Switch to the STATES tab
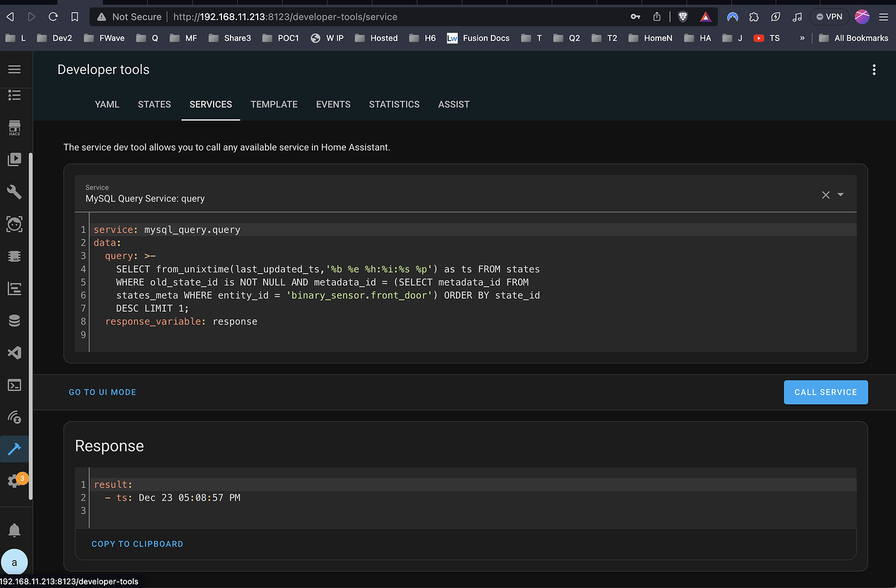The height and width of the screenshot is (588, 896). (x=155, y=104)
